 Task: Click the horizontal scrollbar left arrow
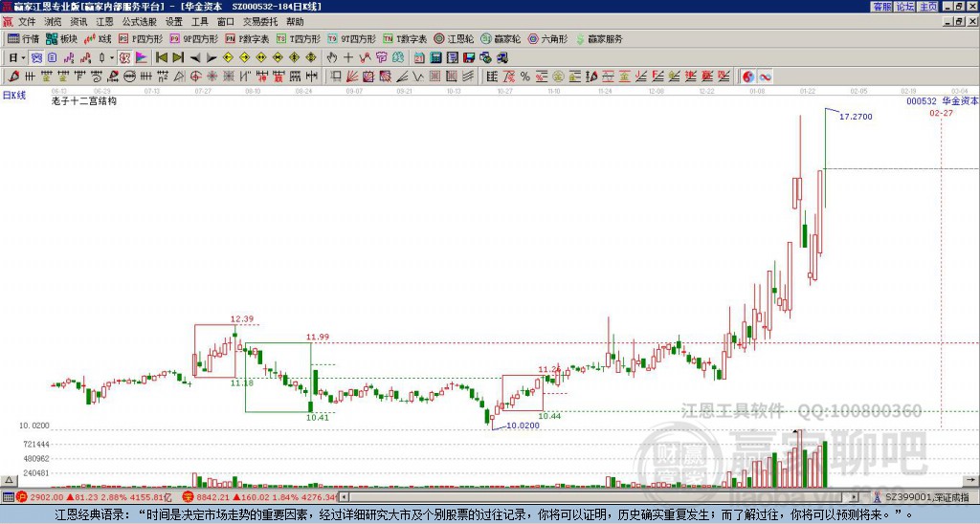(345, 497)
